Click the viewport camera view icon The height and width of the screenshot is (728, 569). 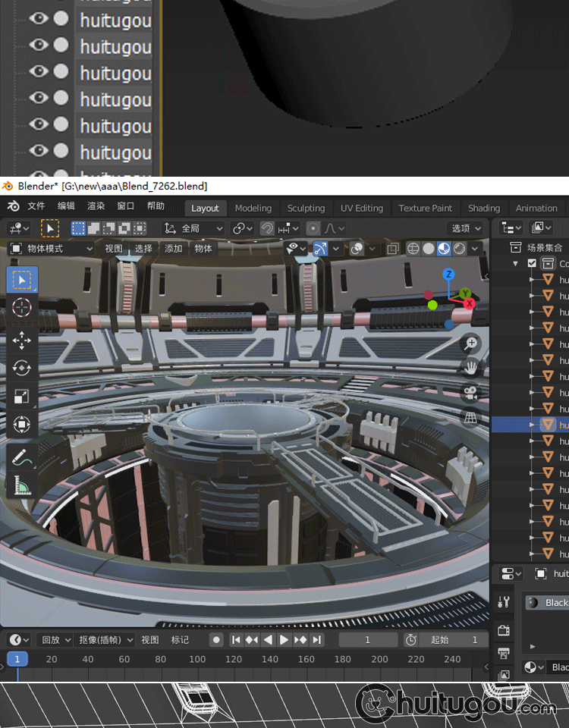point(471,393)
